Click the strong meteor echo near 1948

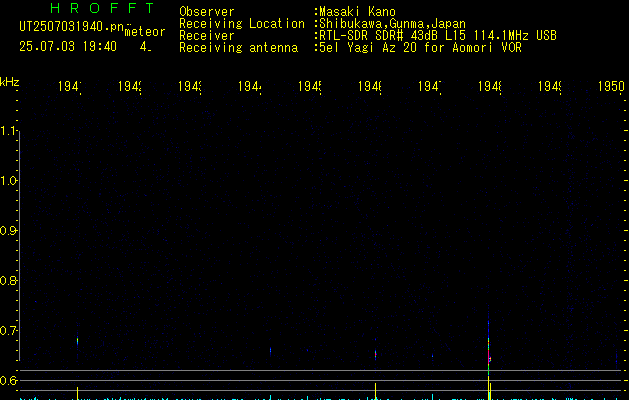[x=489, y=349]
